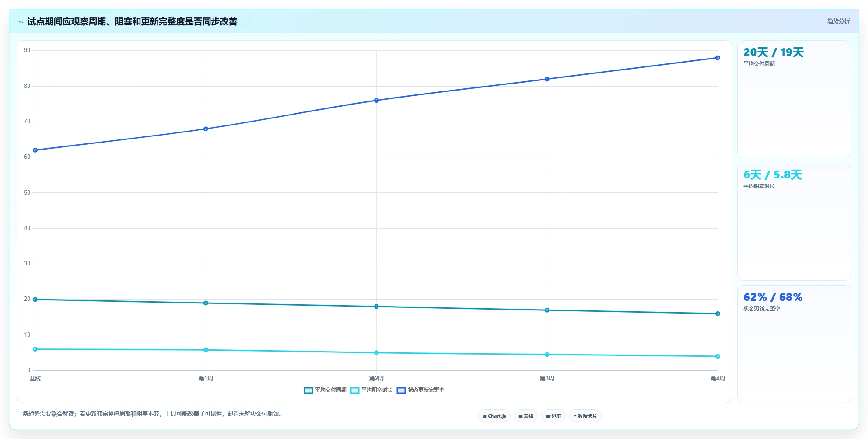Image resolution: width=868 pixels, height=439 pixels.
Task: Click the 状态更新完整率 point at 第4周
Action: coord(717,58)
